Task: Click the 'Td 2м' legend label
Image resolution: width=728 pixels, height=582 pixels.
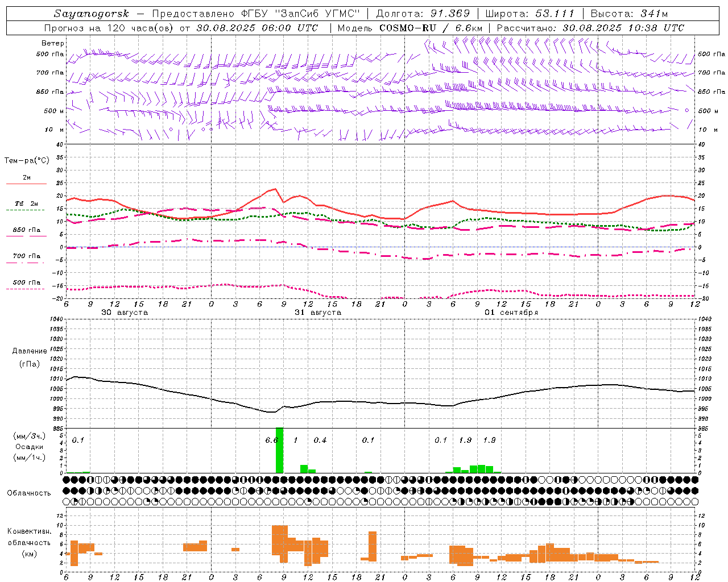Action: 26,203
